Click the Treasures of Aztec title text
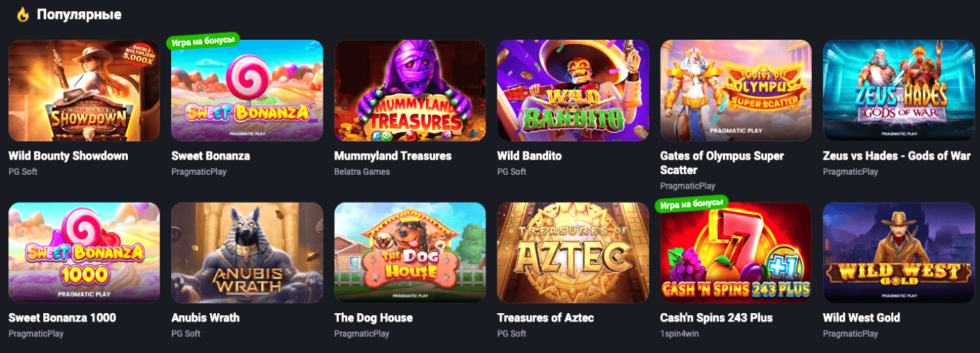This screenshot has width=980, height=353. pyautogui.click(x=546, y=318)
